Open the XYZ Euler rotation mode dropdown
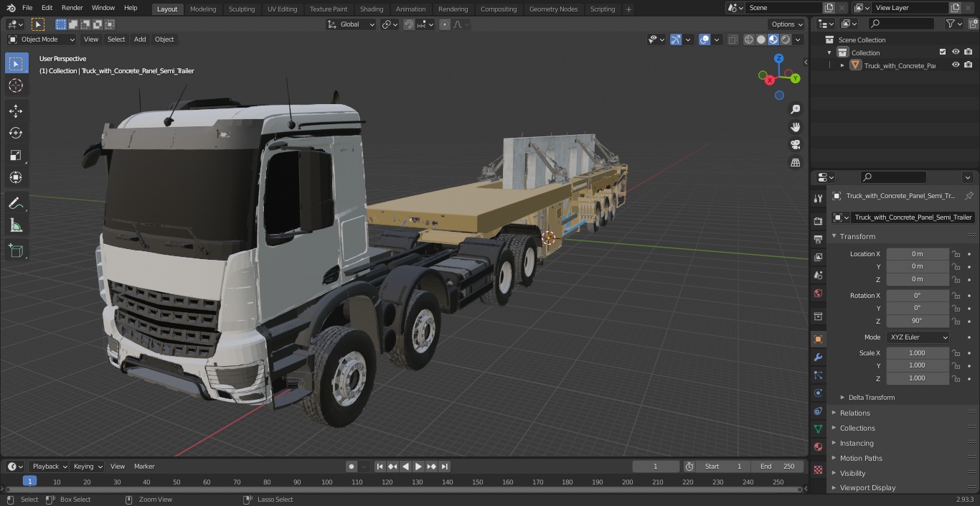Screen dimensions: 980x506 (x=918, y=337)
